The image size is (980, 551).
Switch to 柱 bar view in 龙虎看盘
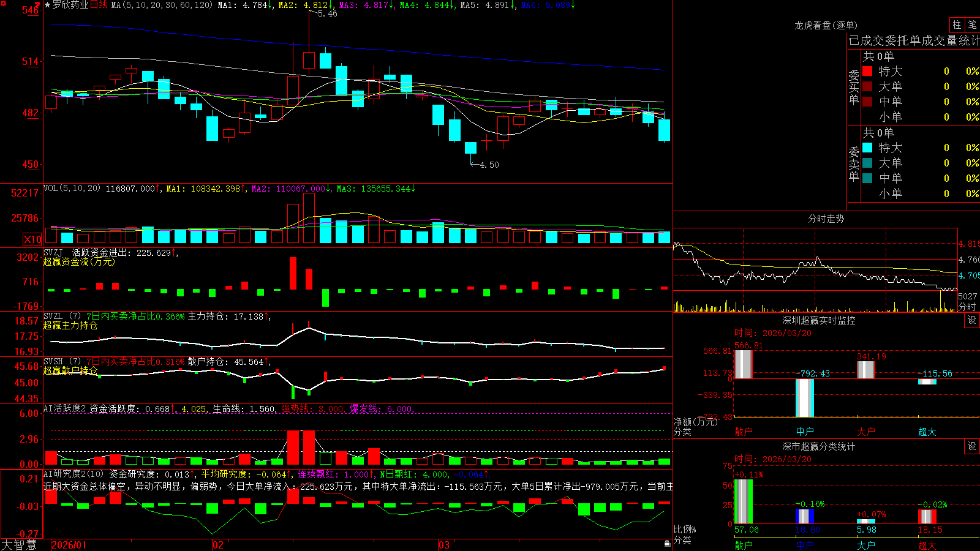[957, 24]
